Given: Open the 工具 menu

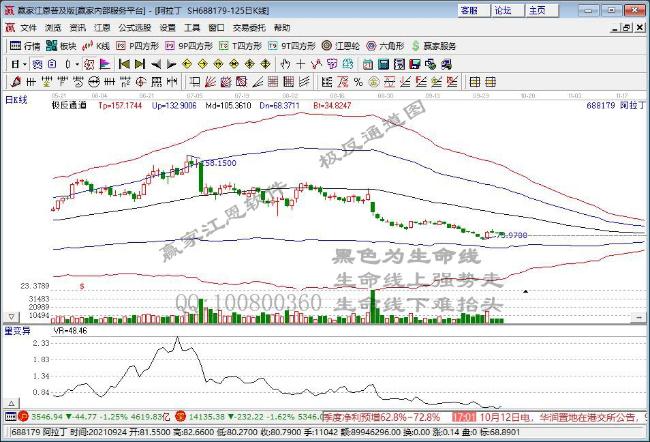Looking at the screenshot, I should (x=192, y=28).
